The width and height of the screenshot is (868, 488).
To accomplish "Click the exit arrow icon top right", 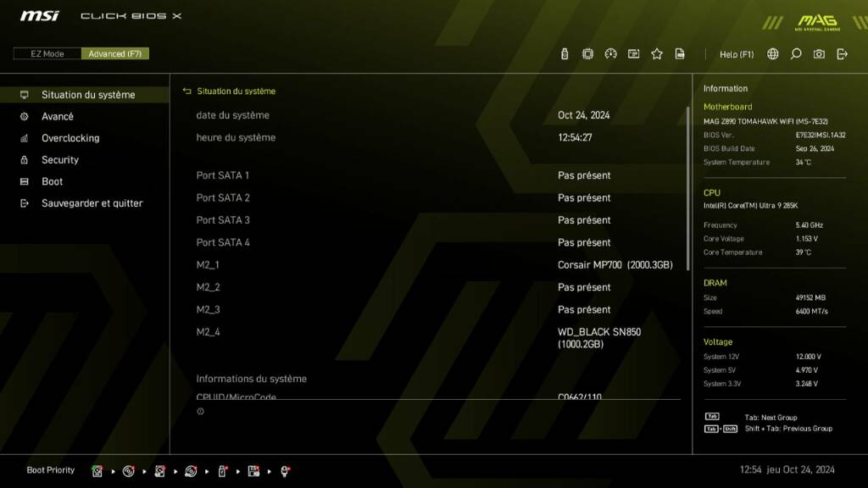I will 842,53.
